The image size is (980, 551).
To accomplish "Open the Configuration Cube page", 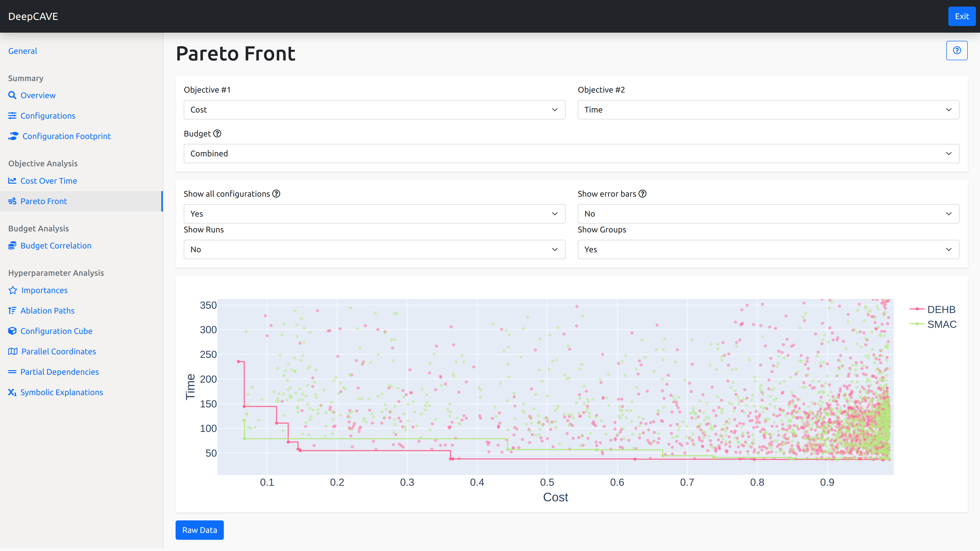I will pyautogui.click(x=56, y=331).
